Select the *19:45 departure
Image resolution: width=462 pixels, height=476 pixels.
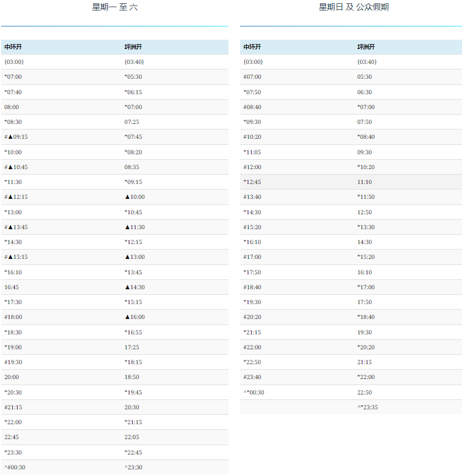click(133, 392)
